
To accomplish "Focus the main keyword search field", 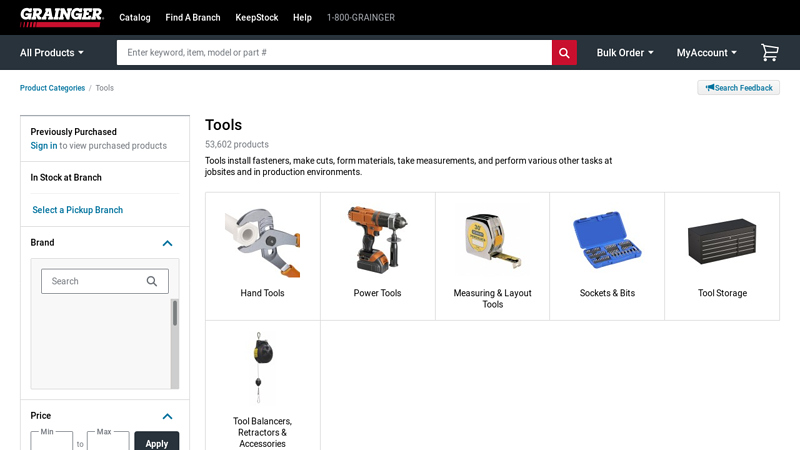I will coord(334,53).
